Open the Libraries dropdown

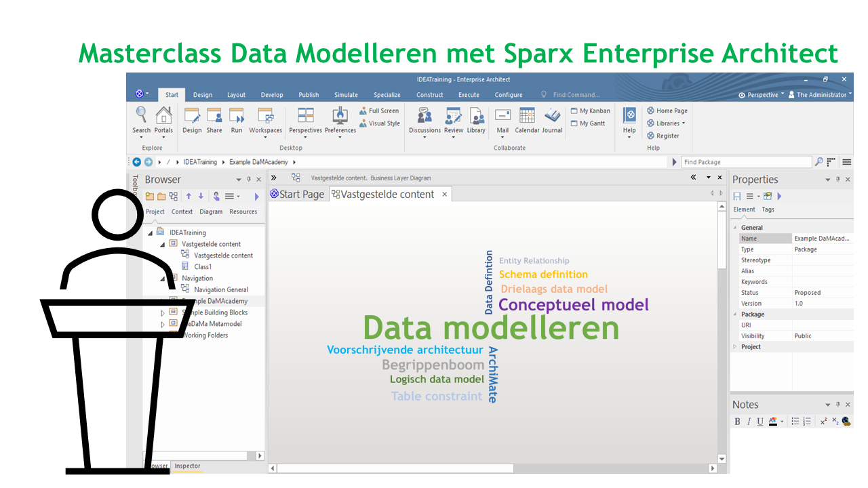(x=667, y=123)
